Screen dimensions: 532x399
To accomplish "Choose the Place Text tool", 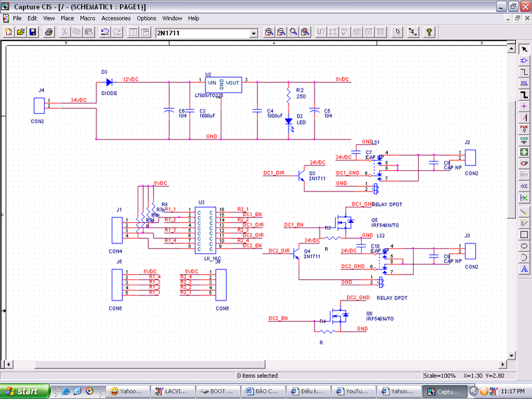I will click(x=524, y=269).
